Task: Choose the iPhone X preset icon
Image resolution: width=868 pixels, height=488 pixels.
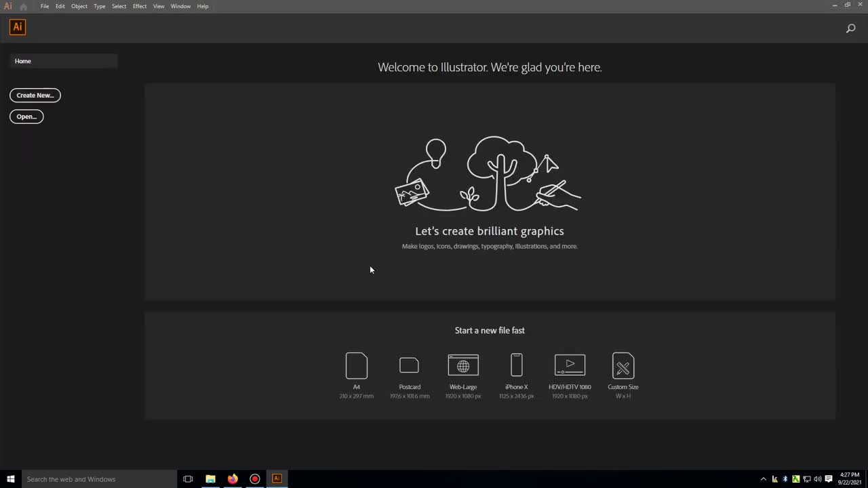Action: click(x=517, y=365)
